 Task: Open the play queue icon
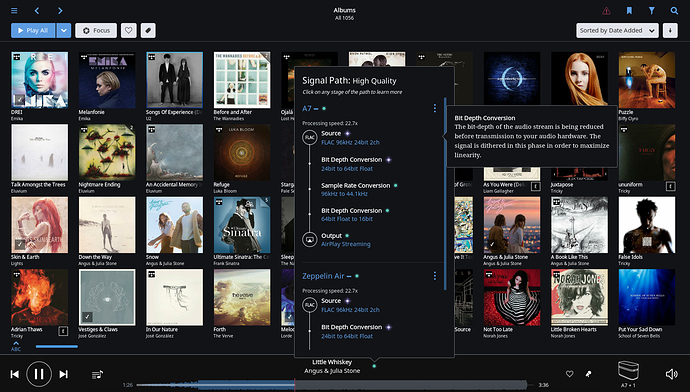(x=97, y=374)
